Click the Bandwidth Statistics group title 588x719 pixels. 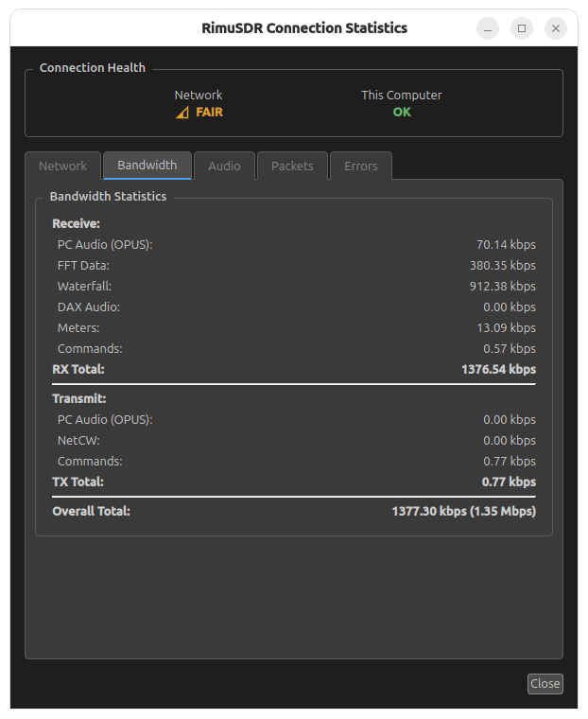coord(108,196)
